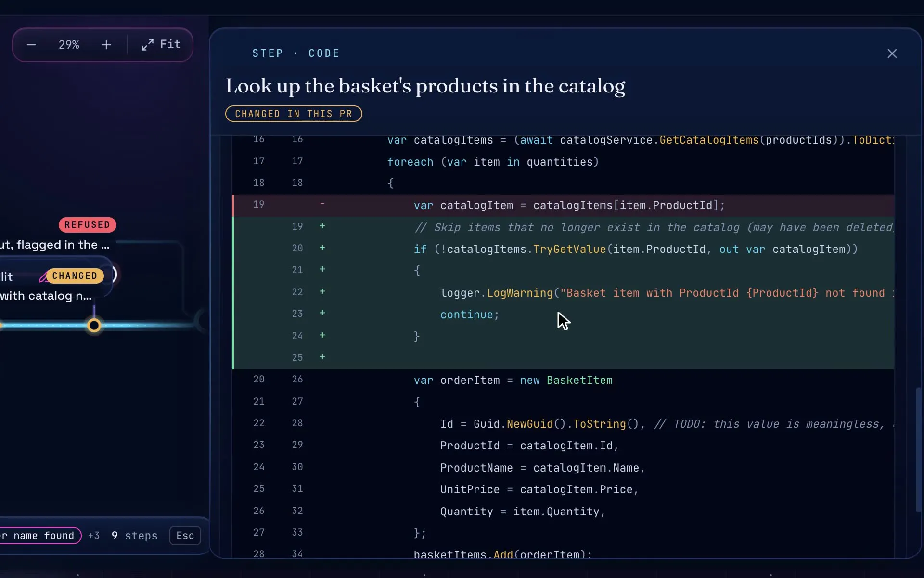Click the code panel vertical scrollbar
The width and height of the screenshot is (924, 578).
[918, 449]
